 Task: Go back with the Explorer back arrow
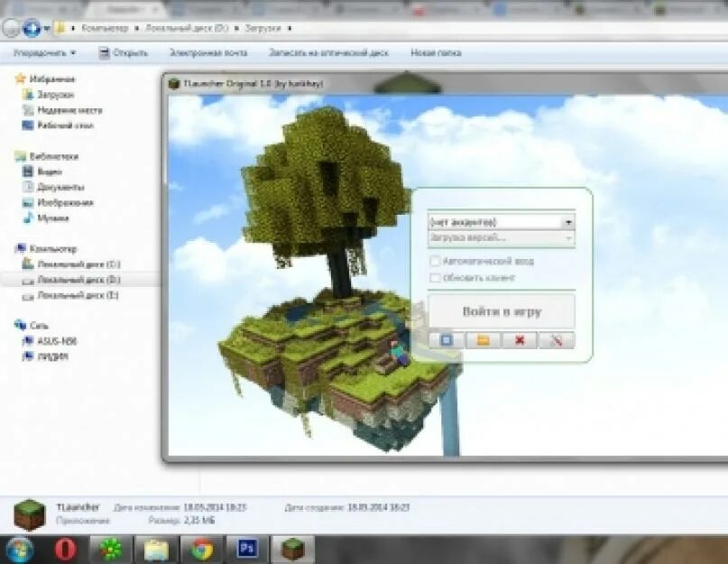tap(11, 28)
